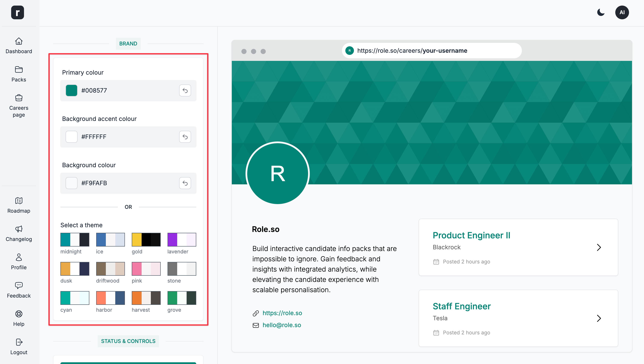
Task: Apply the lavender theme swatch
Action: [182, 239]
